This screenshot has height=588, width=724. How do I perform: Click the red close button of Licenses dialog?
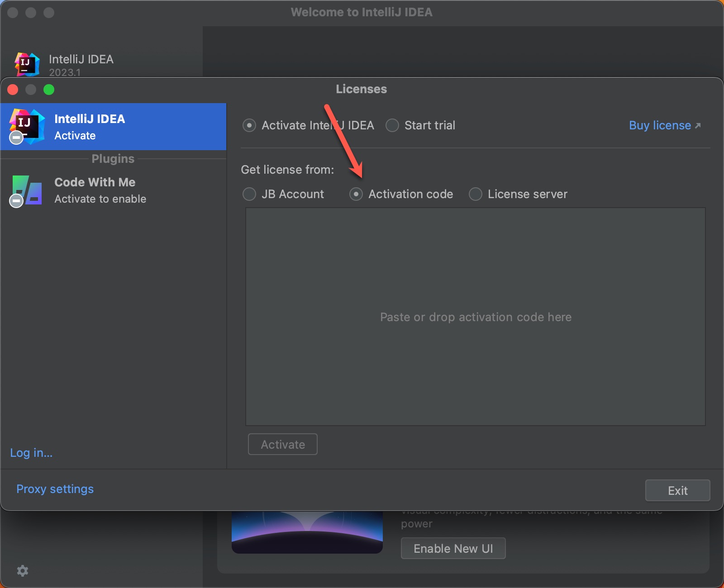[13, 90]
